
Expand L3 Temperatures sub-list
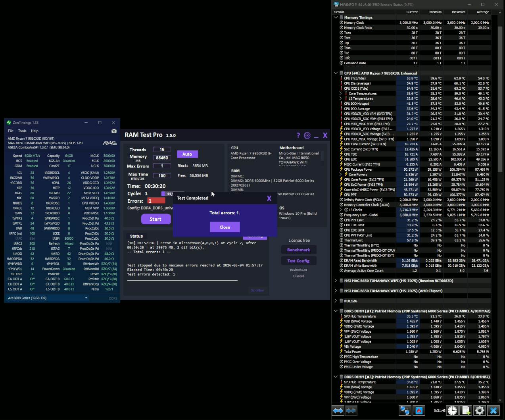point(341,98)
